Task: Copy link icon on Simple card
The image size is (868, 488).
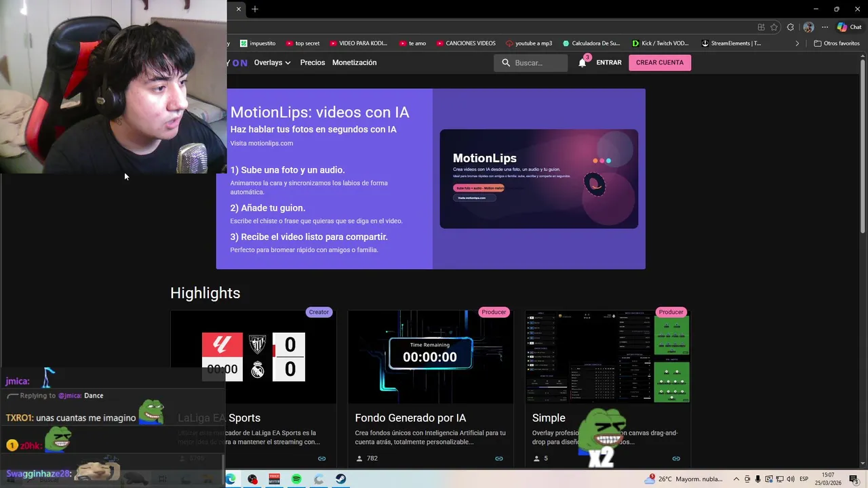Action: click(x=676, y=459)
